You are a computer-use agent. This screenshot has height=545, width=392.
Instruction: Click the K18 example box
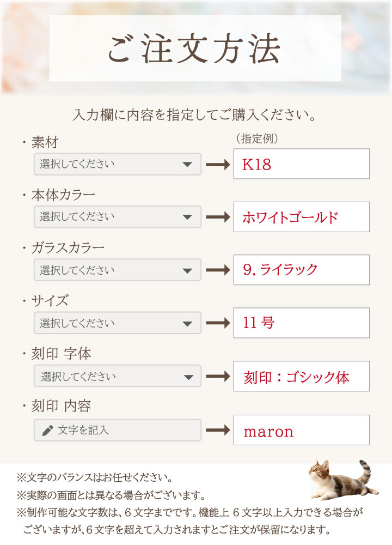pos(301,164)
